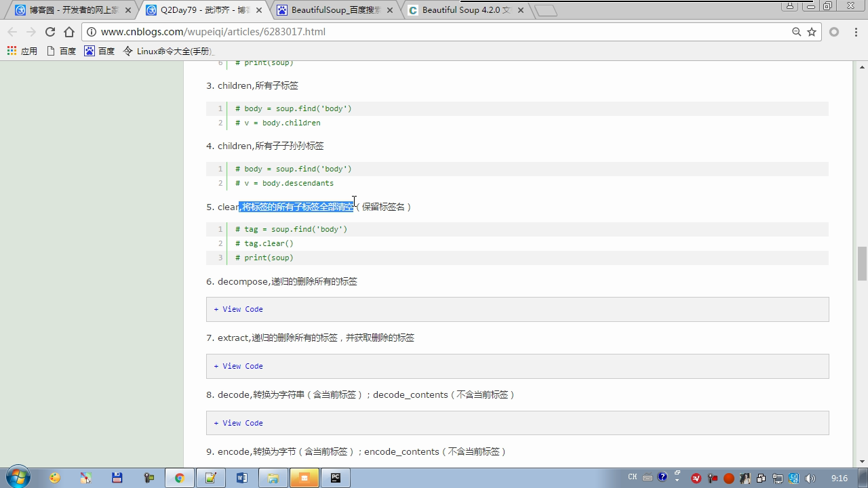Click the Home icon in browser toolbar
Screen dimensions: 868x488
(69, 32)
